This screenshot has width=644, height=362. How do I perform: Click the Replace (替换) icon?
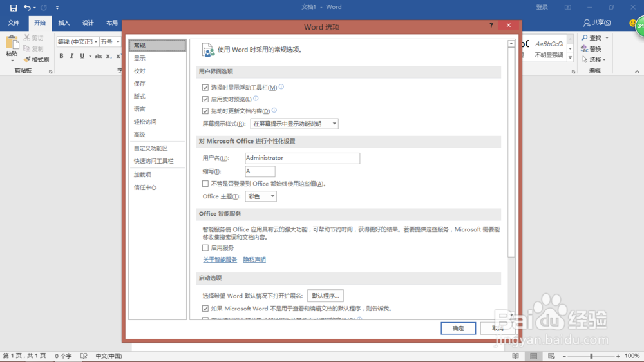(x=584, y=48)
